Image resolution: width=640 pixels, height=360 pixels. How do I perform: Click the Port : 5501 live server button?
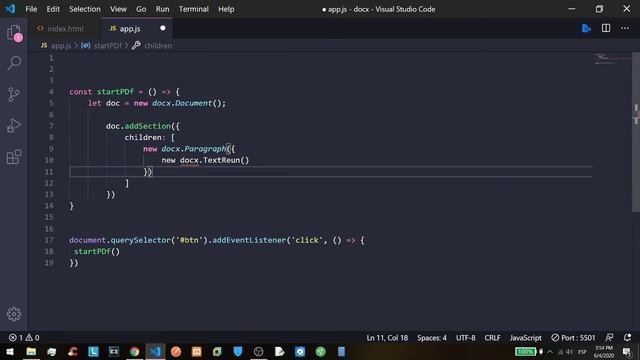(x=573, y=338)
